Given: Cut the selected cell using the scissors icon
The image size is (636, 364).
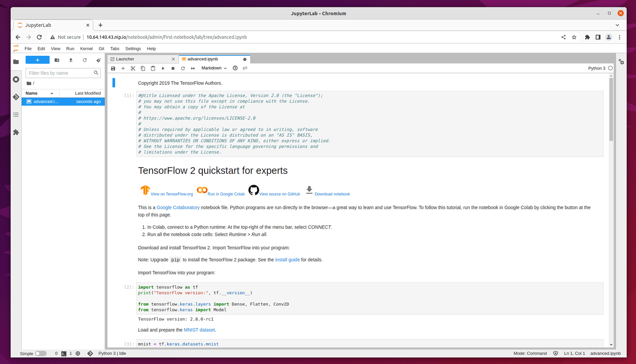Looking at the screenshot, I should pyautogui.click(x=133, y=68).
